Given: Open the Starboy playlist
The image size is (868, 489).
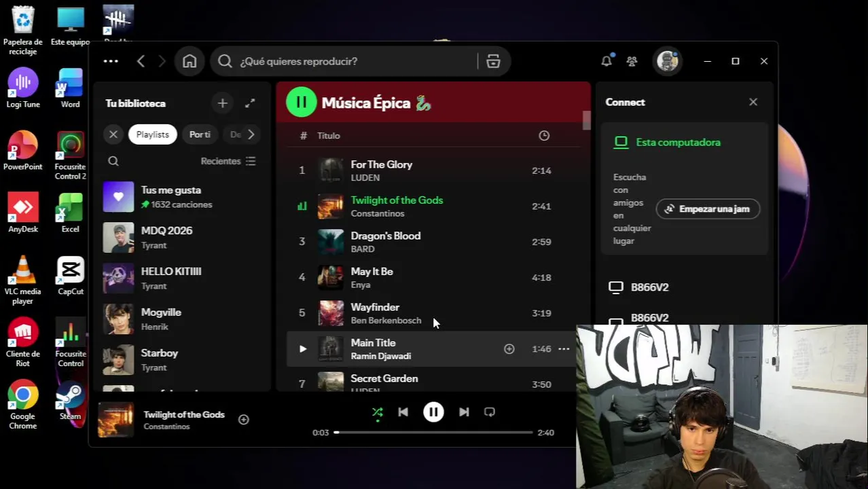Looking at the screenshot, I should (181, 360).
